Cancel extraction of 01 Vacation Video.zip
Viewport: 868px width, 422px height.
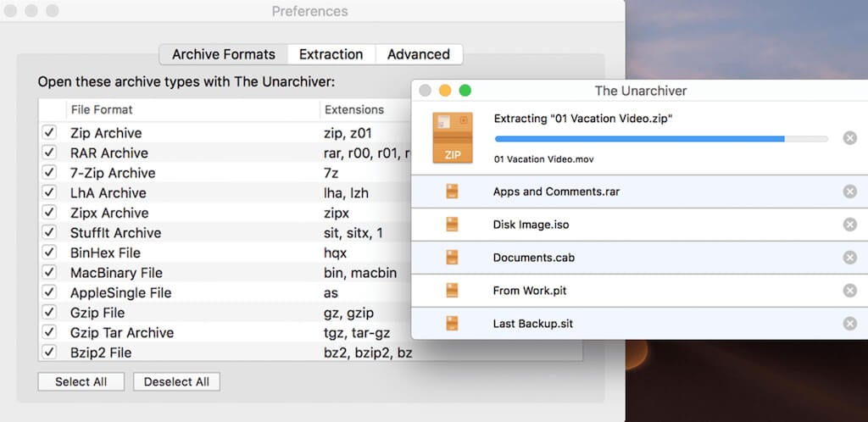[849, 138]
